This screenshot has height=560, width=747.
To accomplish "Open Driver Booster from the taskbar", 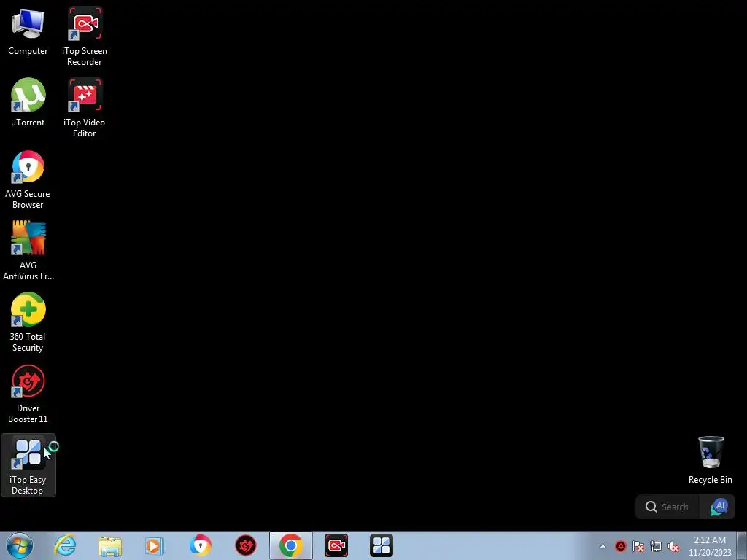I will point(246,545).
